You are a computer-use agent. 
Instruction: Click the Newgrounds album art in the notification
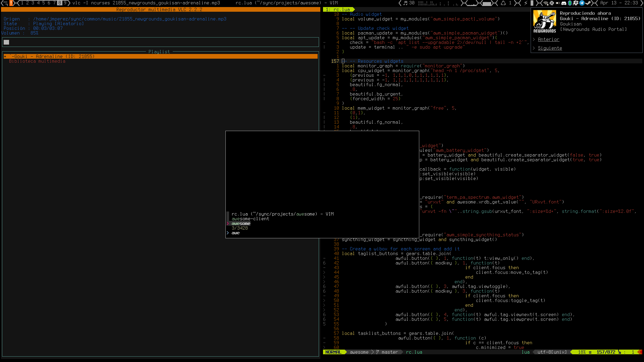coord(545,21)
